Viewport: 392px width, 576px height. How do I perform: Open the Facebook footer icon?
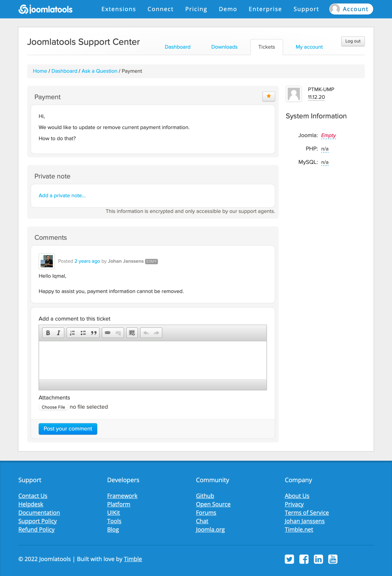tap(304, 559)
